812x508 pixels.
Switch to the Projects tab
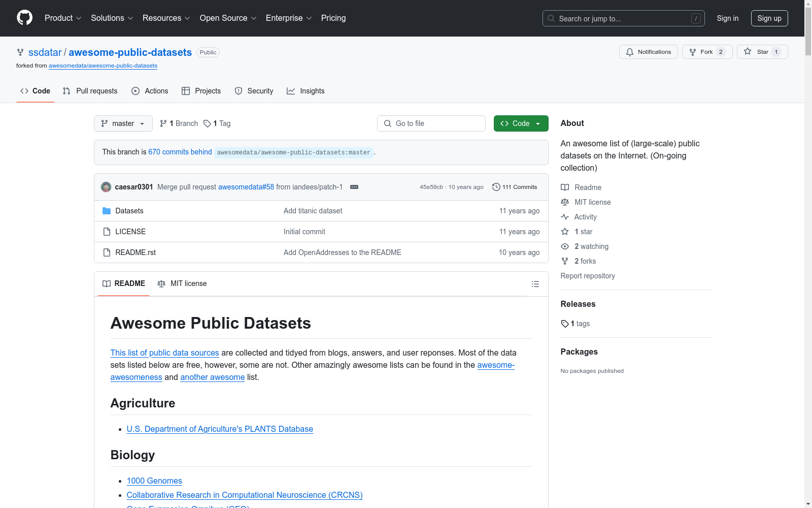[x=201, y=91]
